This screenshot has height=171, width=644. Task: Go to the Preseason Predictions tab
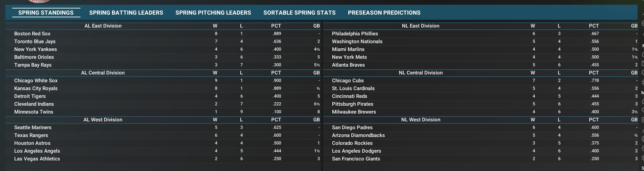[x=384, y=13]
